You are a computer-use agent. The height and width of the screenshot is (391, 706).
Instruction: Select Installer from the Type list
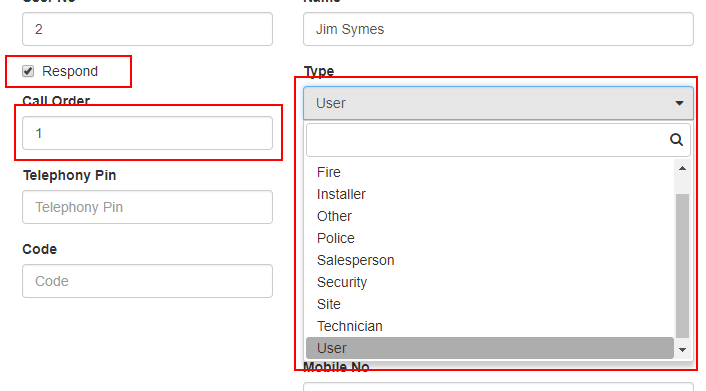point(490,194)
